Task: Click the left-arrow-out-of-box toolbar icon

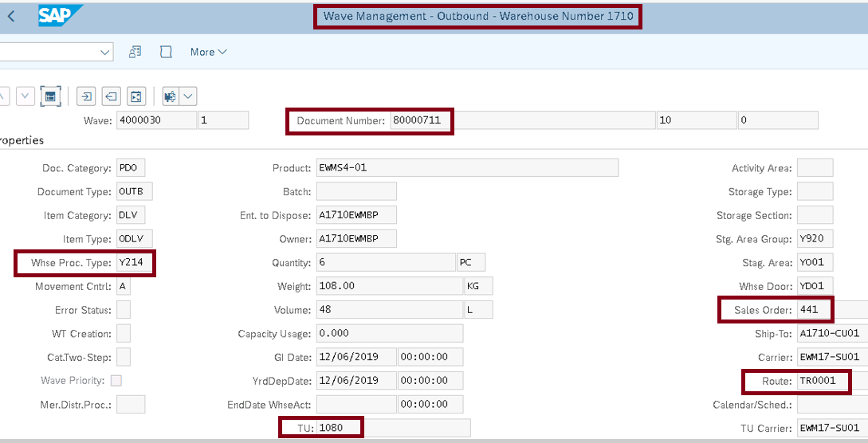Action: click(x=111, y=96)
